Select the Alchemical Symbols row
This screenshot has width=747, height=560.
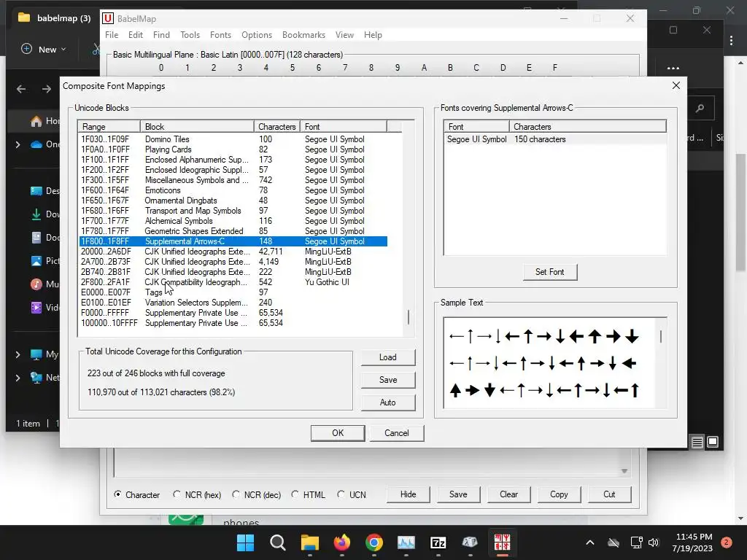pyautogui.click(x=233, y=221)
